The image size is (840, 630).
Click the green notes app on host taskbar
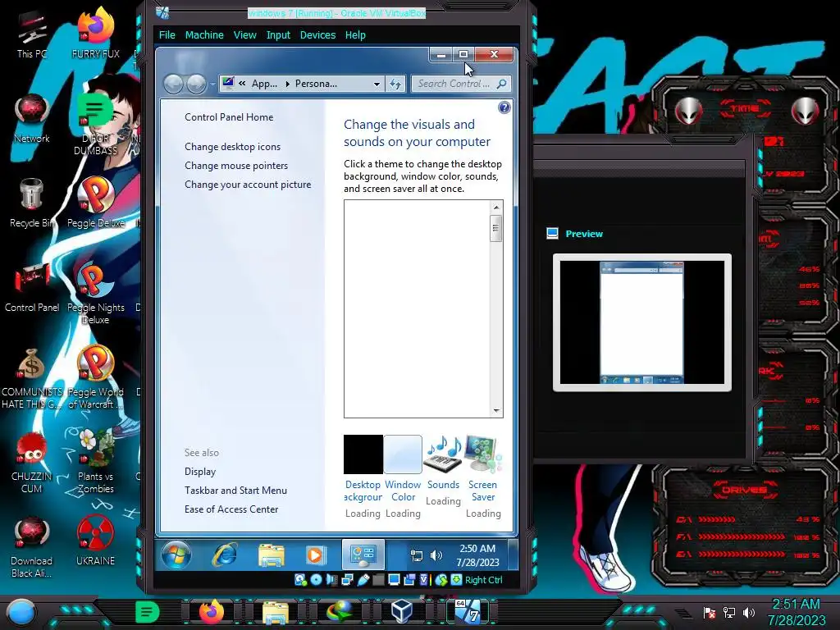click(147, 611)
